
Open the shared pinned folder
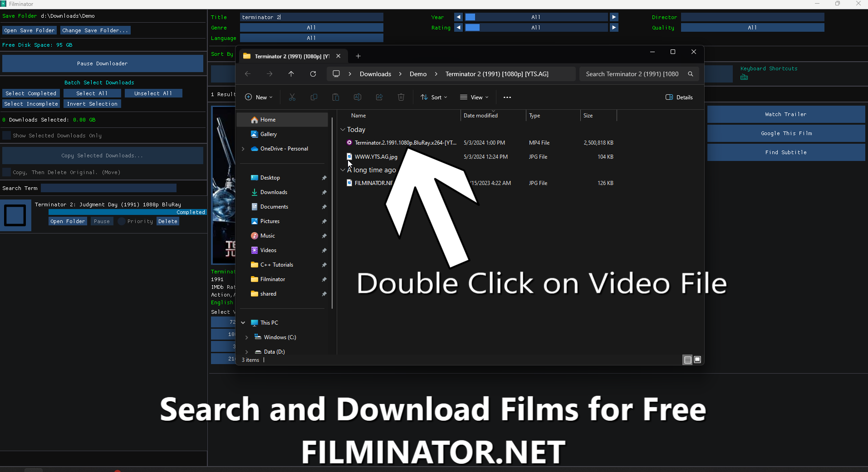coord(268,294)
